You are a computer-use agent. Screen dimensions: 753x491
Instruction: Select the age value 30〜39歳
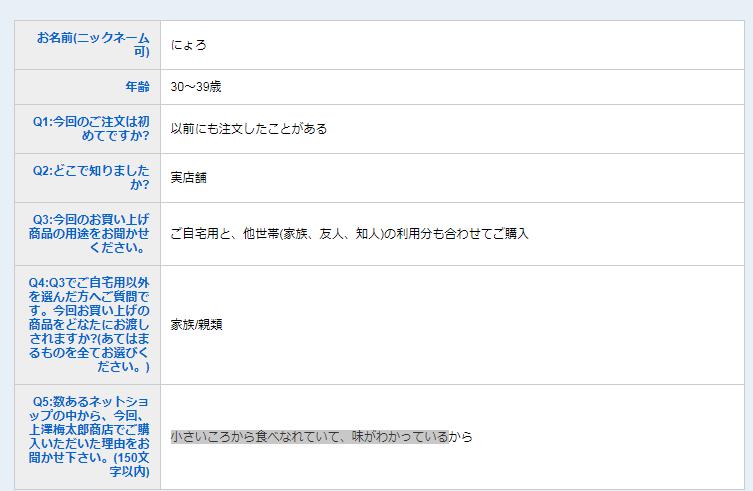[195, 87]
